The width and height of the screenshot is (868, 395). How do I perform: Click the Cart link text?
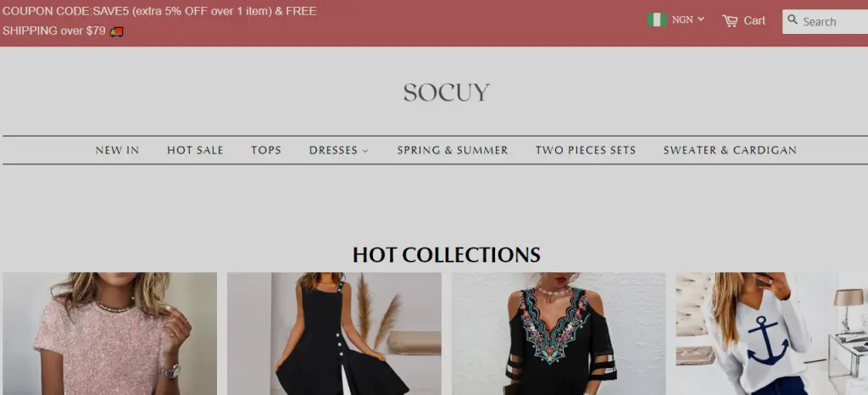pyautogui.click(x=754, y=21)
